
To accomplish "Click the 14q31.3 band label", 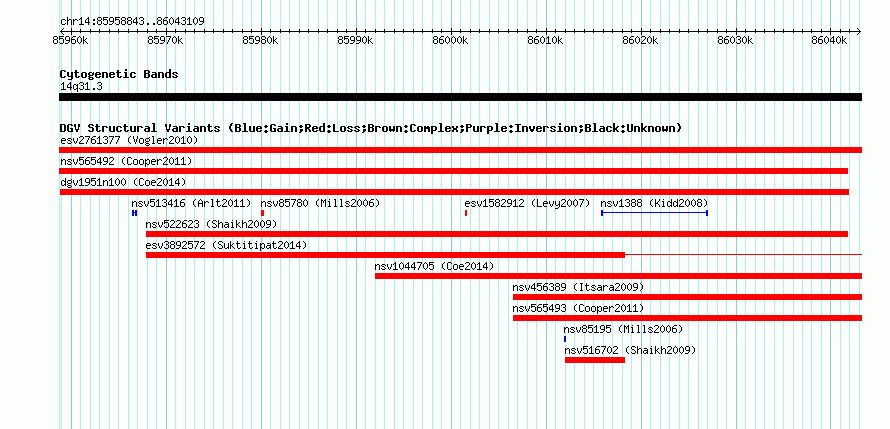I will [x=81, y=87].
